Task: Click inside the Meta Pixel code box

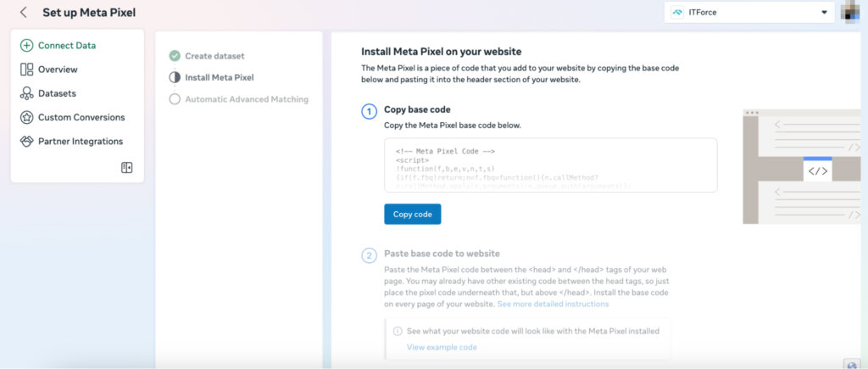Action: click(550, 165)
